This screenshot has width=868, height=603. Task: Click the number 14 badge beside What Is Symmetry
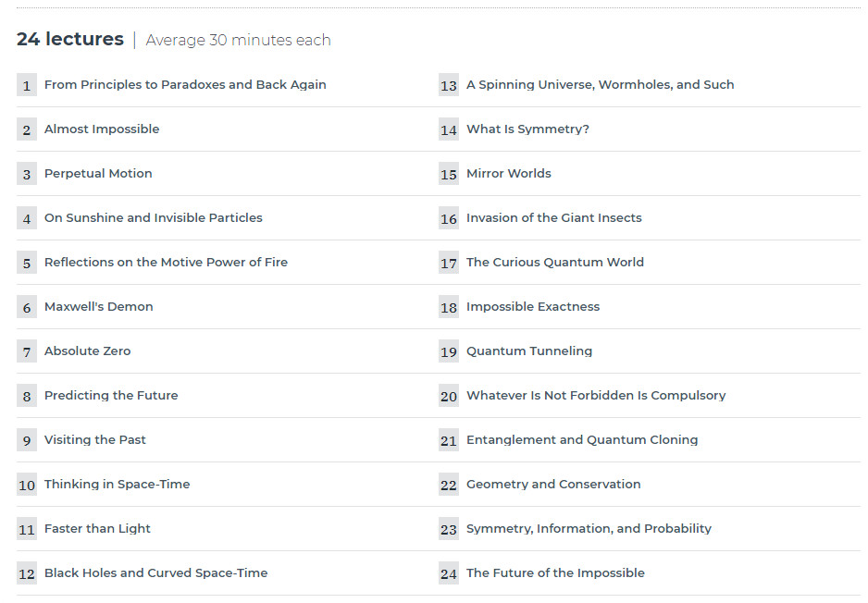coord(449,129)
